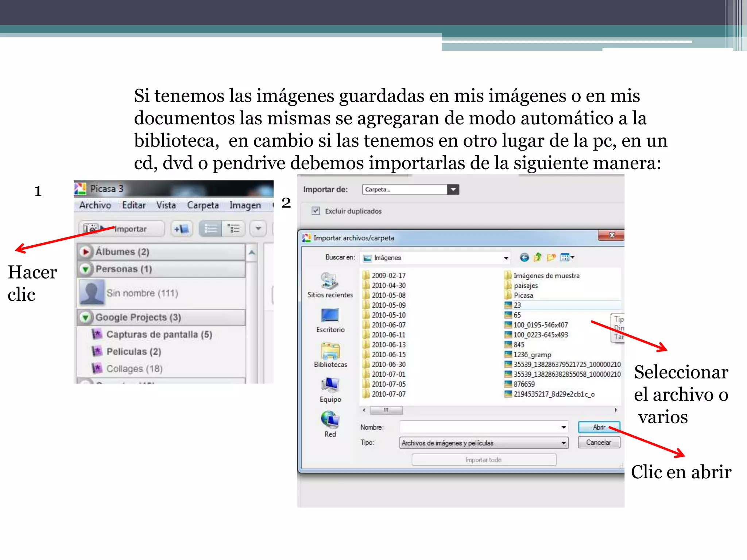
Task: Select the 2009-02-17 folder
Action: click(384, 275)
